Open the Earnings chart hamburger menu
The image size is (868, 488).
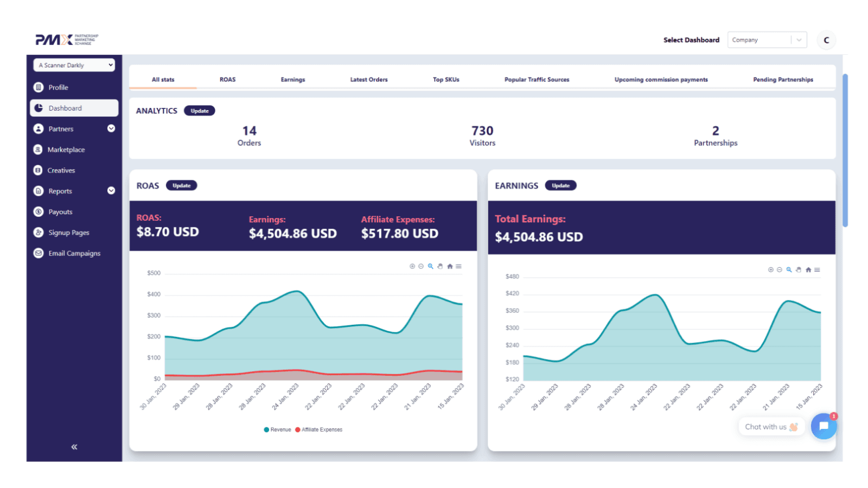click(817, 269)
